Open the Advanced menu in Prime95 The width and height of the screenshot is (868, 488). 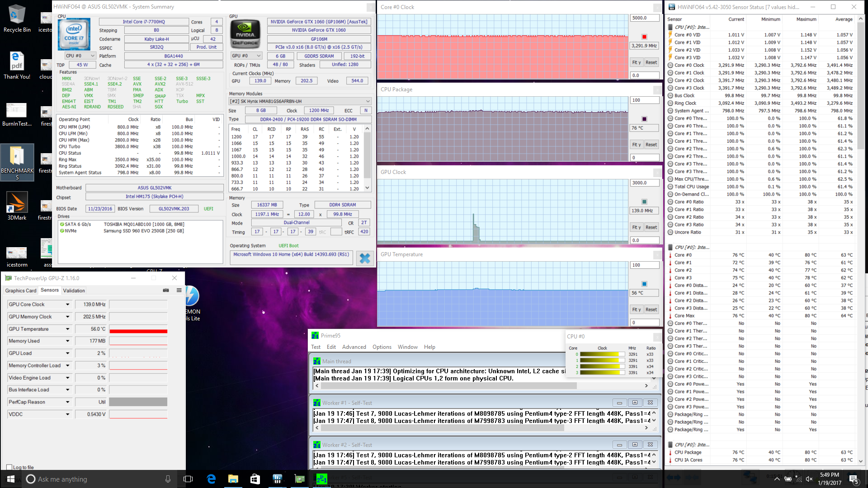[354, 347]
